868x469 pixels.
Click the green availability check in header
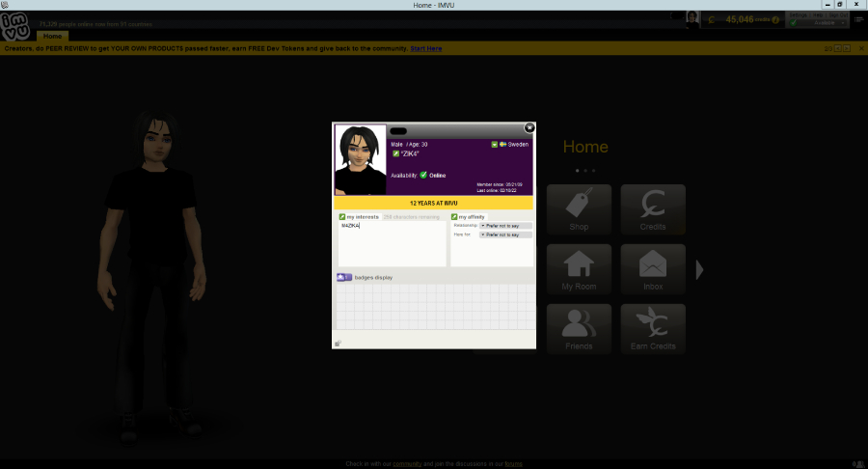(x=794, y=23)
